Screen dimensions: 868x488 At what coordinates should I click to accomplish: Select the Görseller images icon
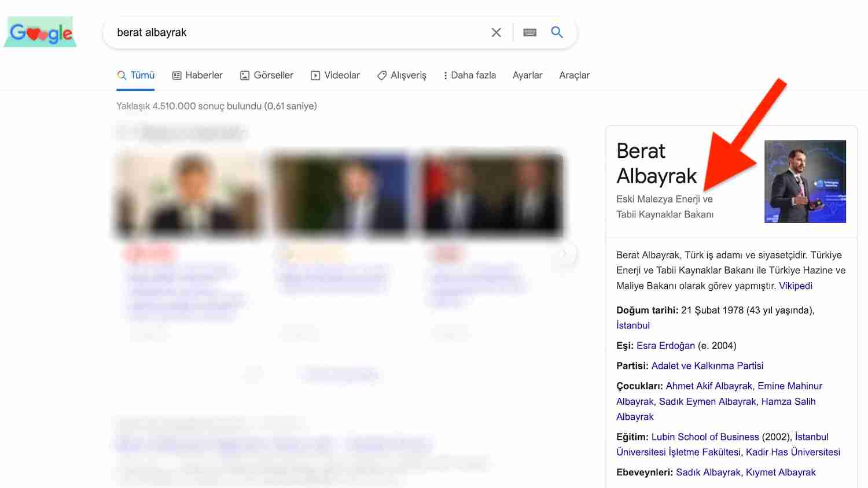244,75
